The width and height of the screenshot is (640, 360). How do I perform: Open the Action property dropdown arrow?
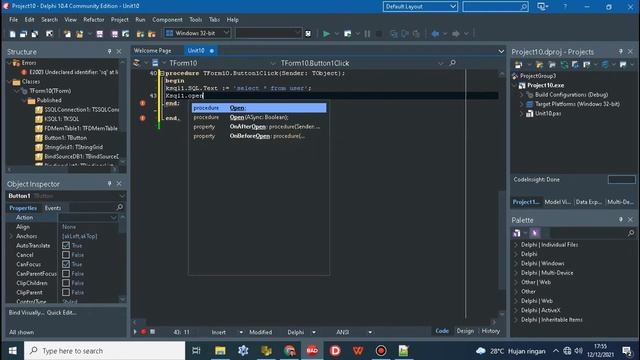[113, 218]
